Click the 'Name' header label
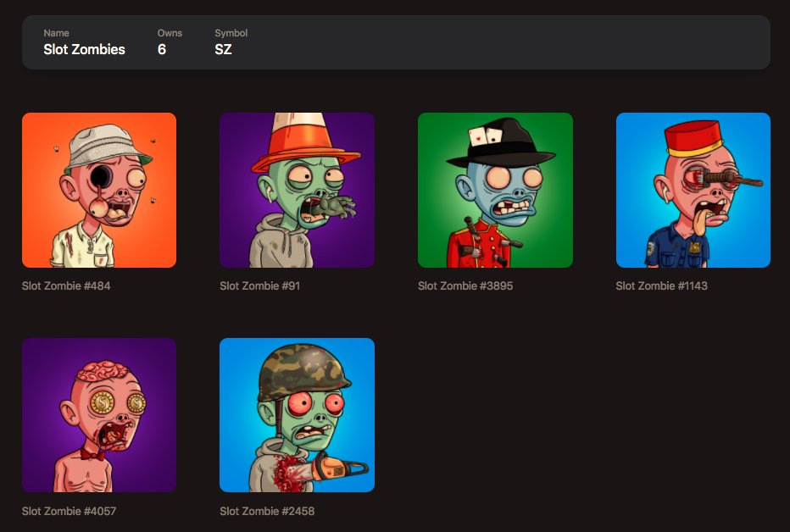 click(x=56, y=33)
